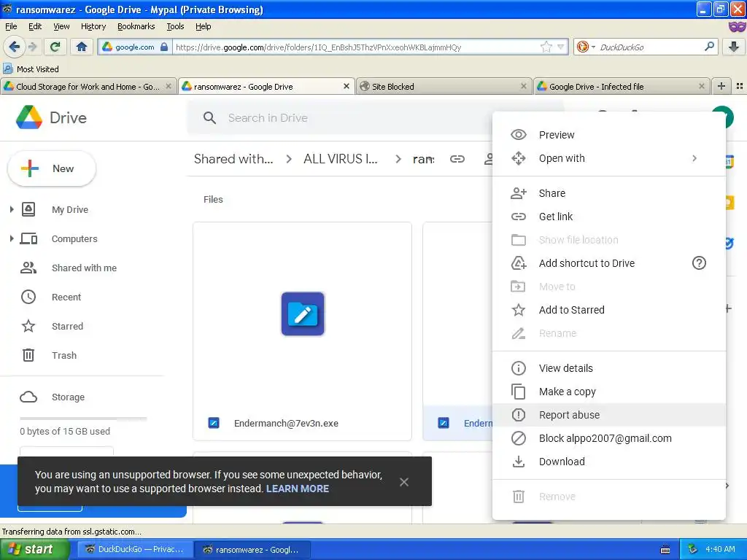
Task: Open Shared with... breadcrumb
Action: click(233, 158)
